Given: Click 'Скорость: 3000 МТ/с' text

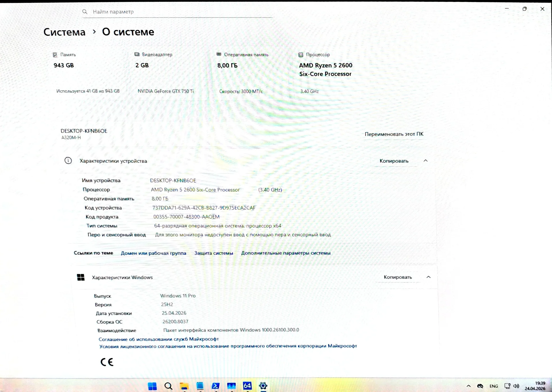Looking at the screenshot, I should 241,91.
